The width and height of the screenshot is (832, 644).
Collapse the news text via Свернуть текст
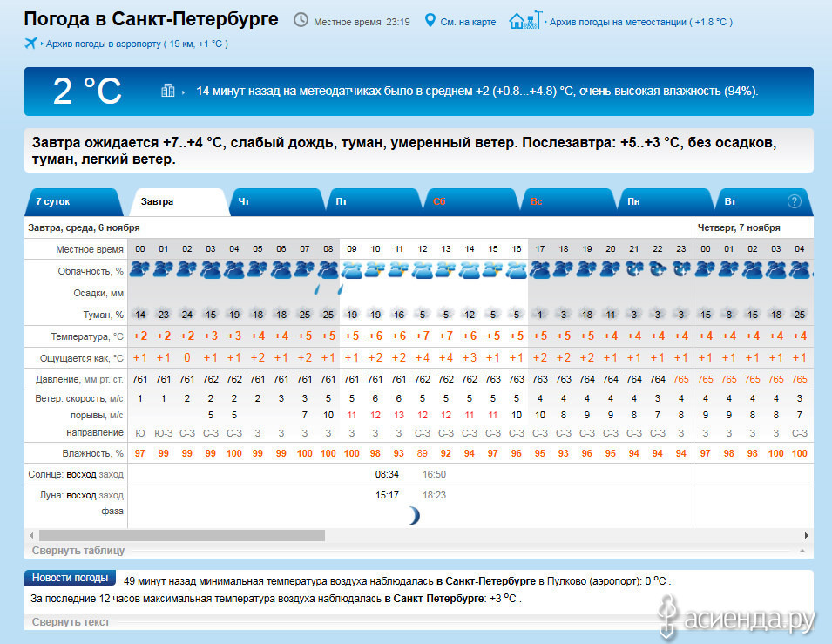coord(71,621)
